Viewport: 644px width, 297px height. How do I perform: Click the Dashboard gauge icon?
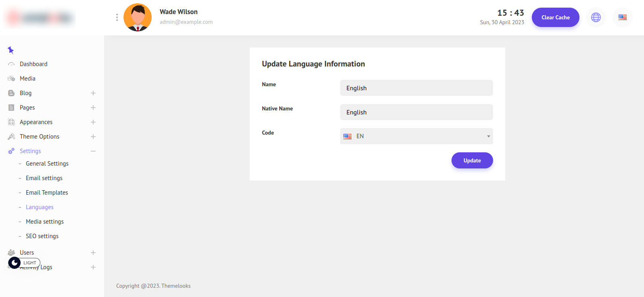(x=11, y=64)
